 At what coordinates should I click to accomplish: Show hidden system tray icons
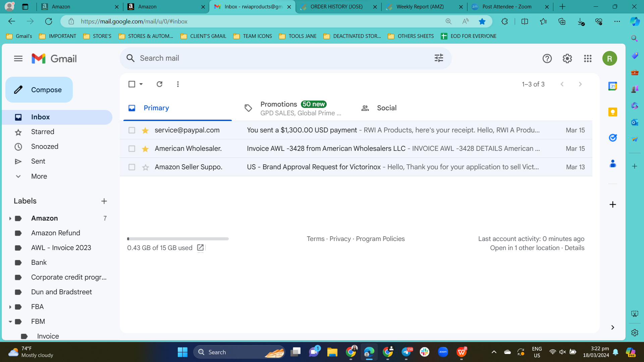494,352
